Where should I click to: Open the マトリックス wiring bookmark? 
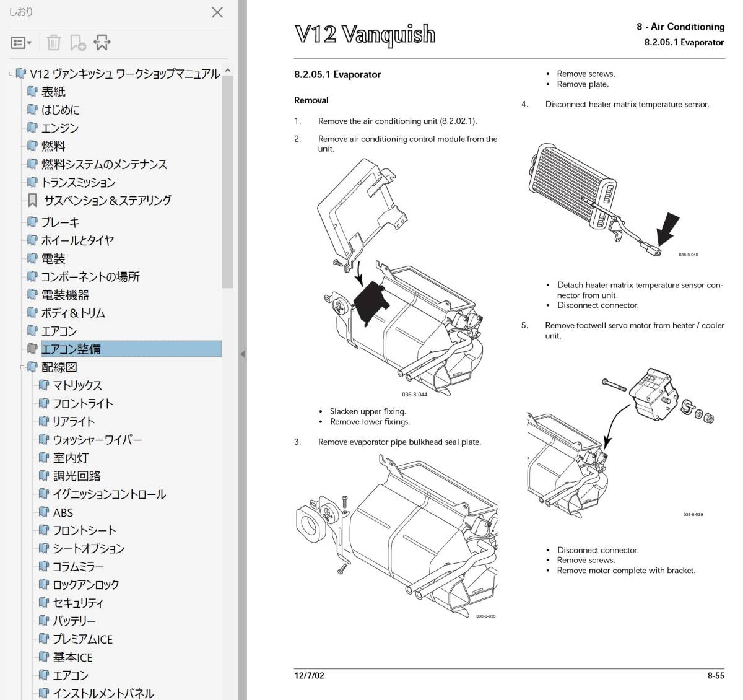point(77,385)
